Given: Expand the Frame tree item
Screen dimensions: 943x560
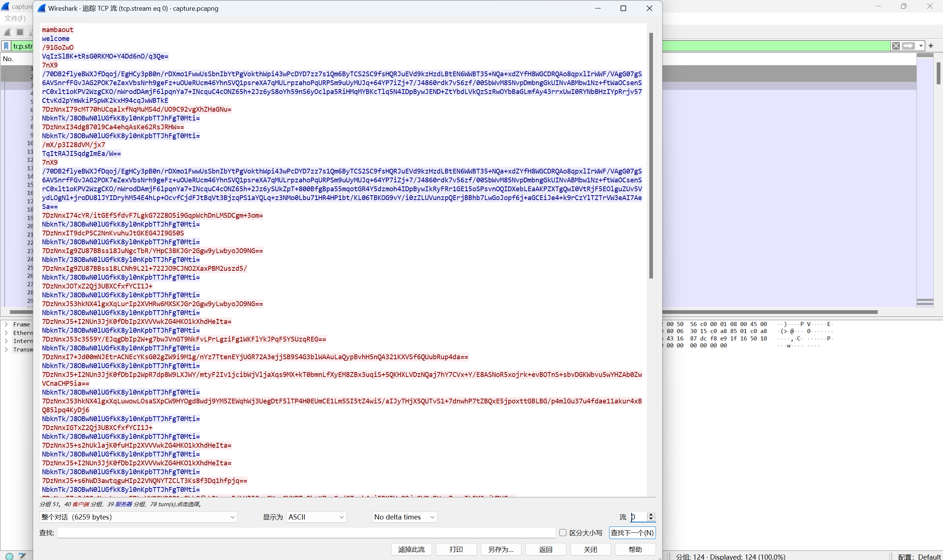Looking at the screenshot, I should tap(6, 324).
